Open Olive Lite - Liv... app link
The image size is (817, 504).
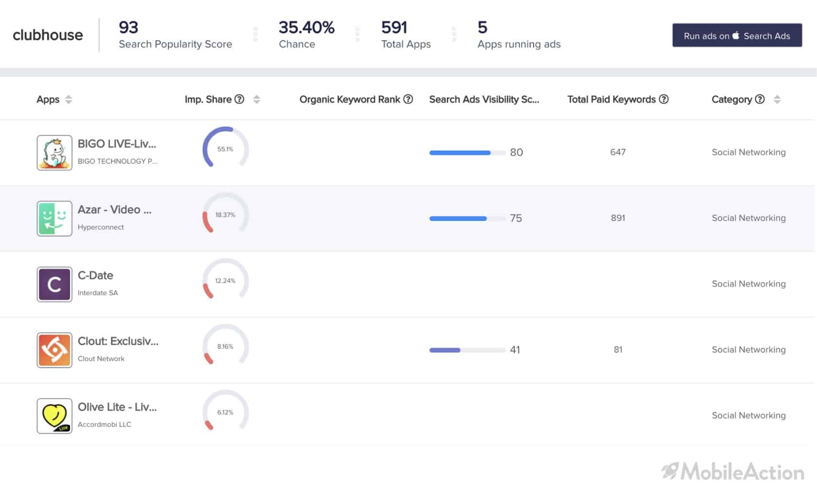point(117,407)
